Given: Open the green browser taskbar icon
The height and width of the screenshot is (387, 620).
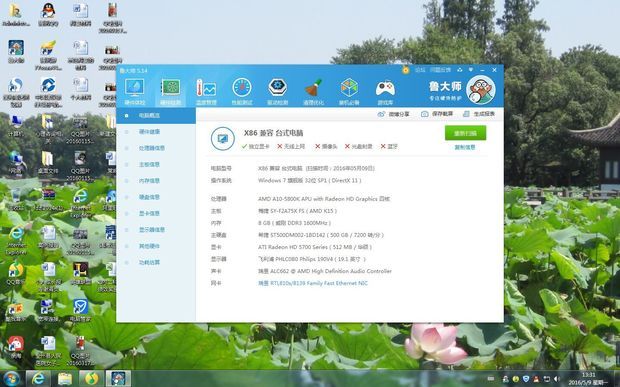Looking at the screenshot, I should [91, 378].
